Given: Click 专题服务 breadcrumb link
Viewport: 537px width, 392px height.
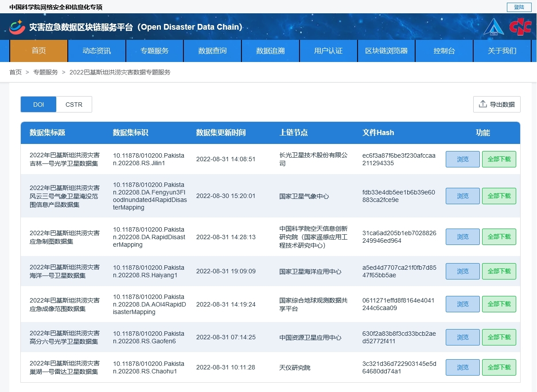Looking at the screenshot, I should 46,72.
